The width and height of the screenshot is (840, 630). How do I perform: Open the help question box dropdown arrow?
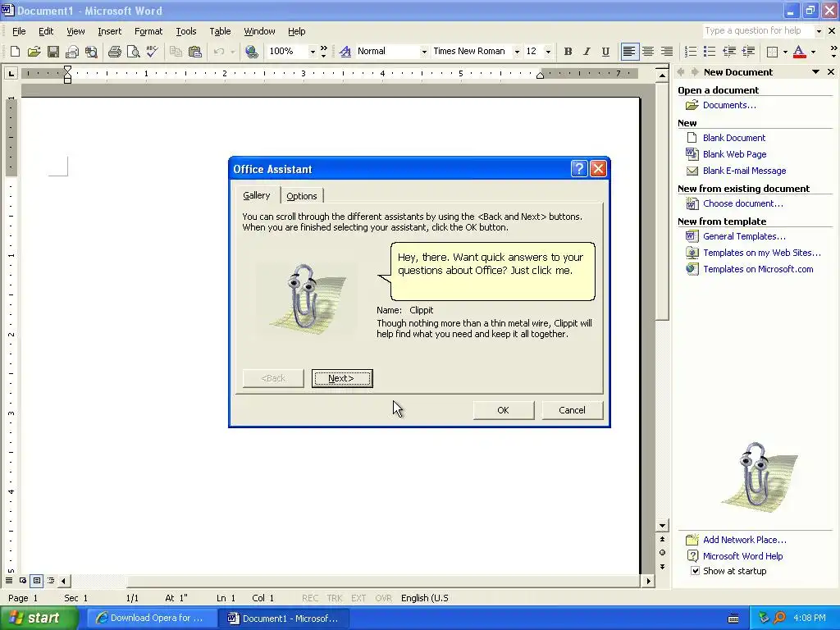pyautogui.click(x=819, y=31)
